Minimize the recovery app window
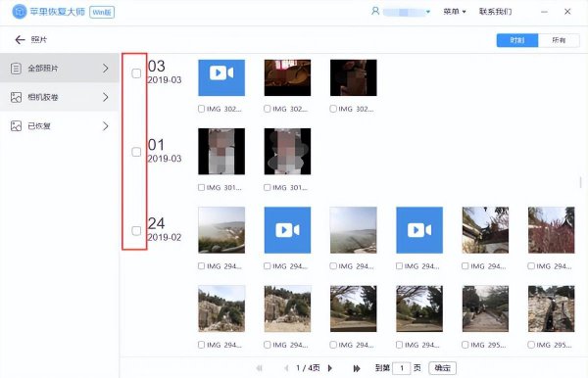 [x=544, y=12]
